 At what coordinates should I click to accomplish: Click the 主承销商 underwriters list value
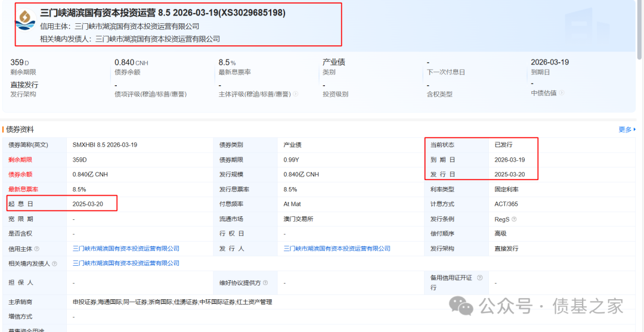click(172, 302)
